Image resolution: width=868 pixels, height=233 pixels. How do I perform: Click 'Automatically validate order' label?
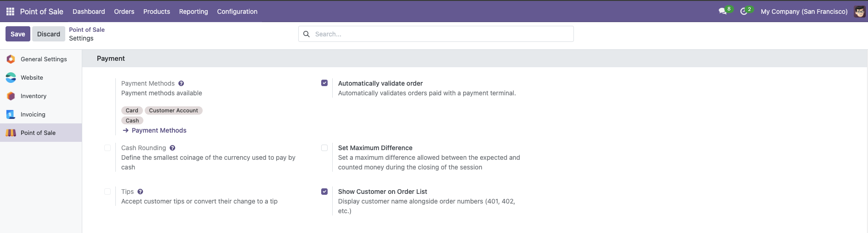coord(380,83)
